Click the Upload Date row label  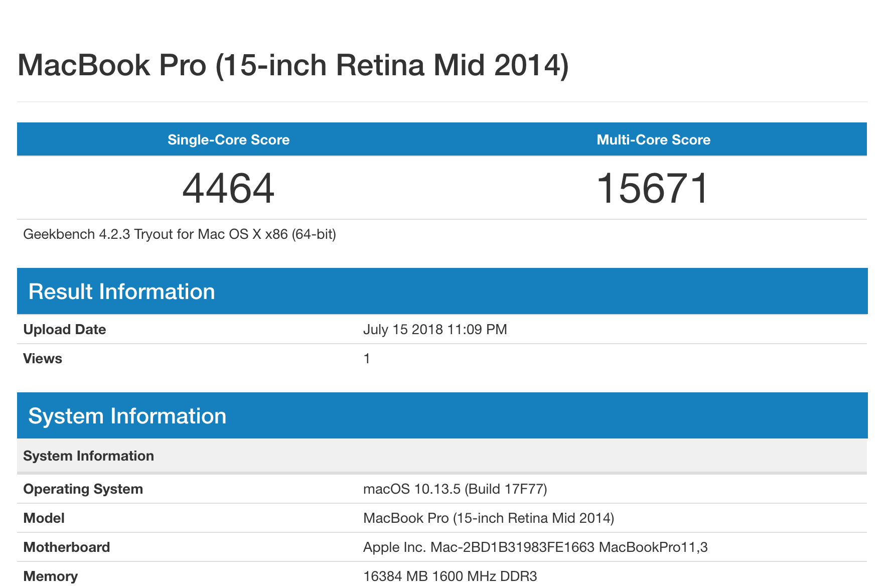point(65,330)
